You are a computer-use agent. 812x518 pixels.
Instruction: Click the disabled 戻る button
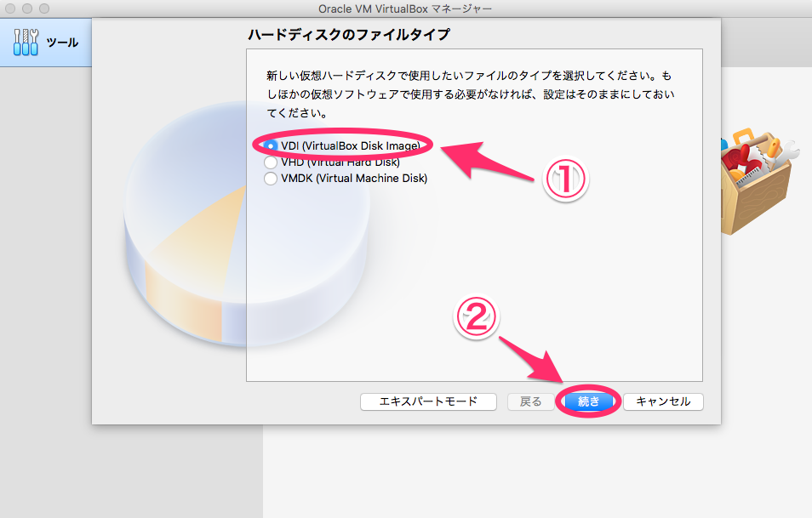(531, 401)
